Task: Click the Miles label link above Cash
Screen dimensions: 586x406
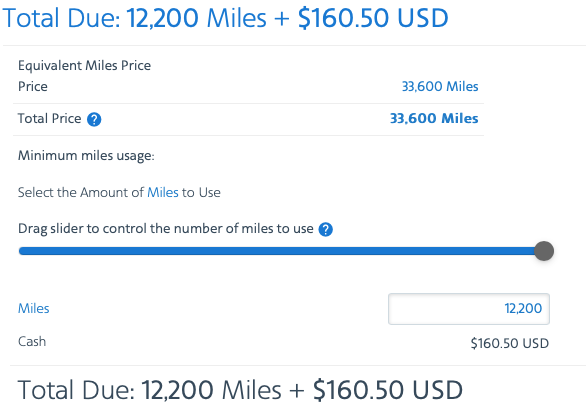Action: point(34,308)
